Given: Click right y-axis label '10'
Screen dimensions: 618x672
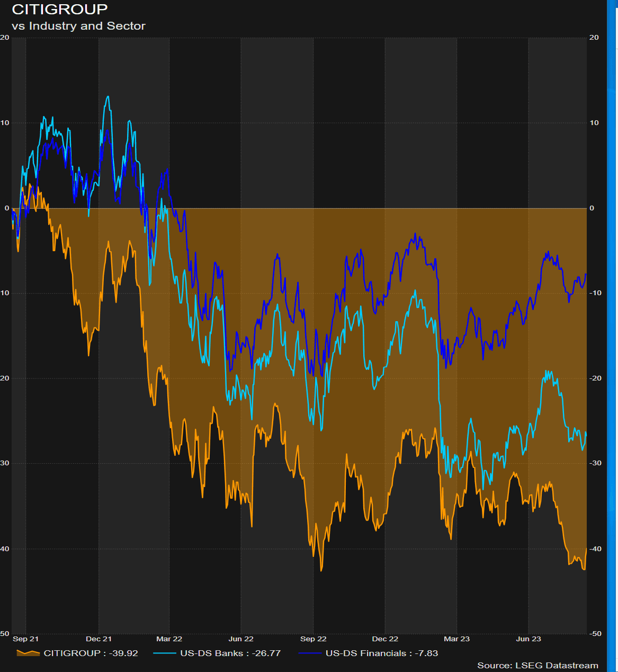Looking at the screenshot, I should coord(594,122).
